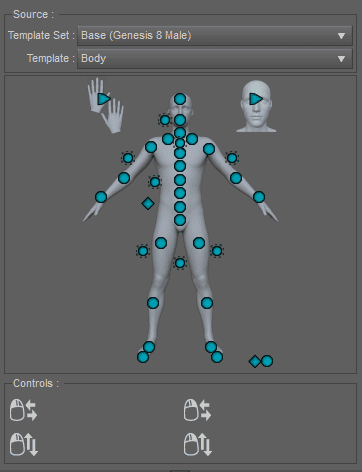Select the knee node on the right-side leg
The height and width of the screenshot is (472, 362).
(x=207, y=303)
